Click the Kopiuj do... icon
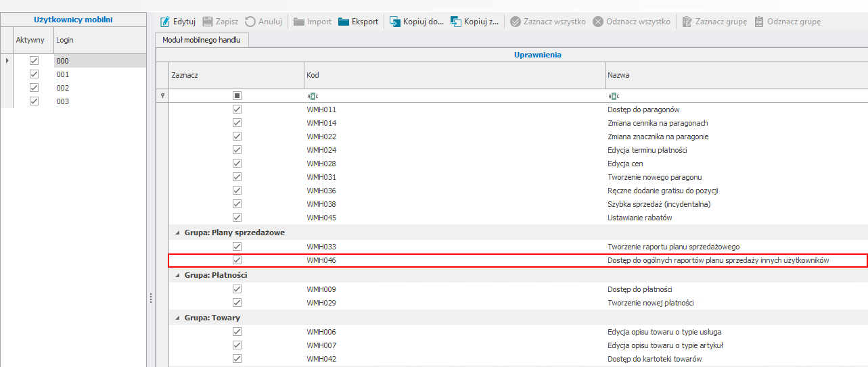868x367 pixels. 395,22
